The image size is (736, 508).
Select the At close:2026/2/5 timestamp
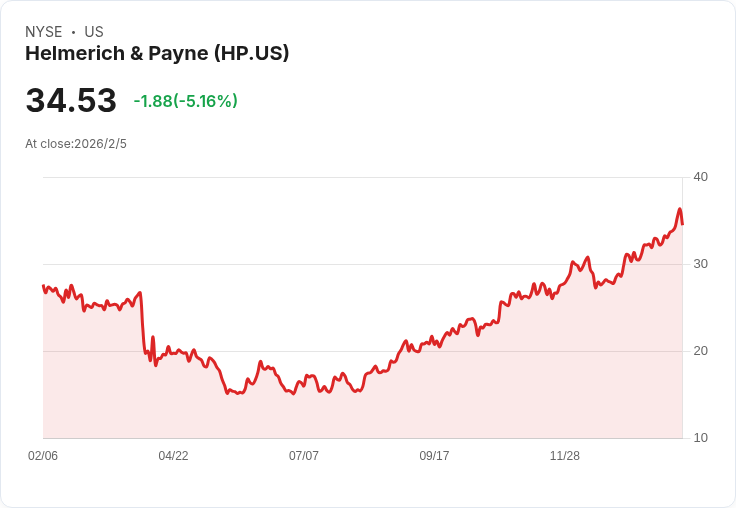click(x=76, y=144)
